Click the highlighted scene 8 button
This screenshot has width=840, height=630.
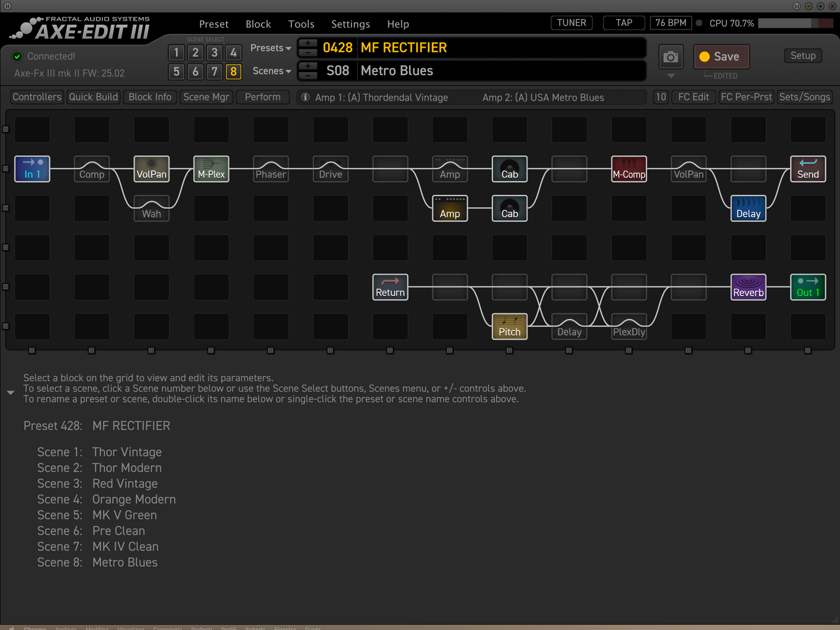[234, 72]
